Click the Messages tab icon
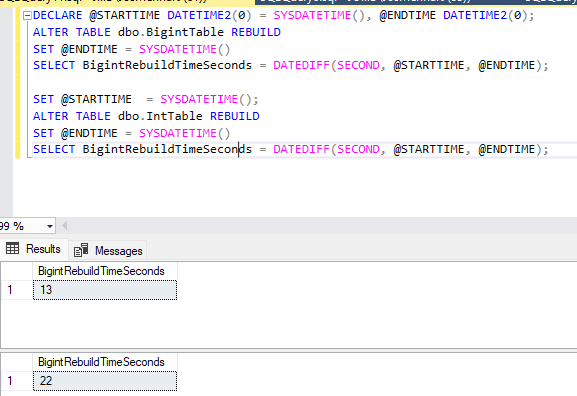Image resolution: width=577 pixels, height=396 pixels. point(81,250)
